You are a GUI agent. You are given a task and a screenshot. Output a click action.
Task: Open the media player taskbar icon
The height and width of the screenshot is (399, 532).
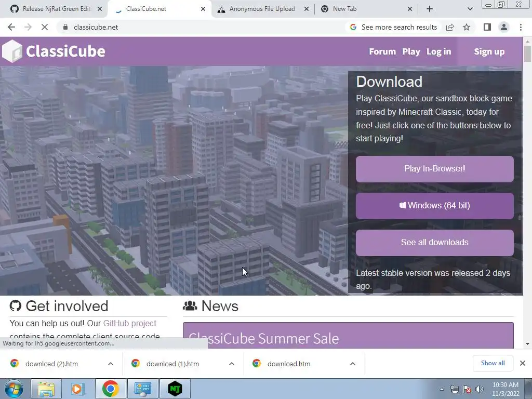[78, 389]
